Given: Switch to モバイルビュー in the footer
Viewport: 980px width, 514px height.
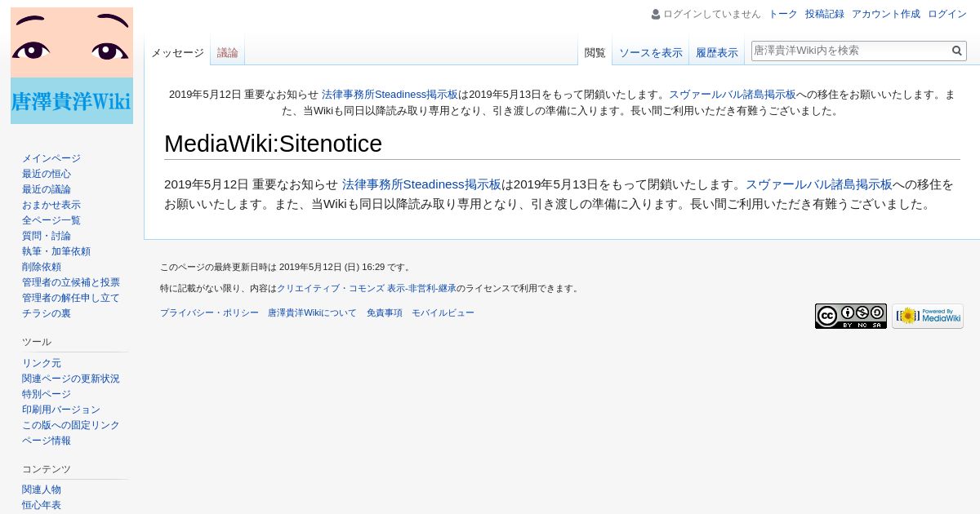Looking at the screenshot, I should (443, 312).
